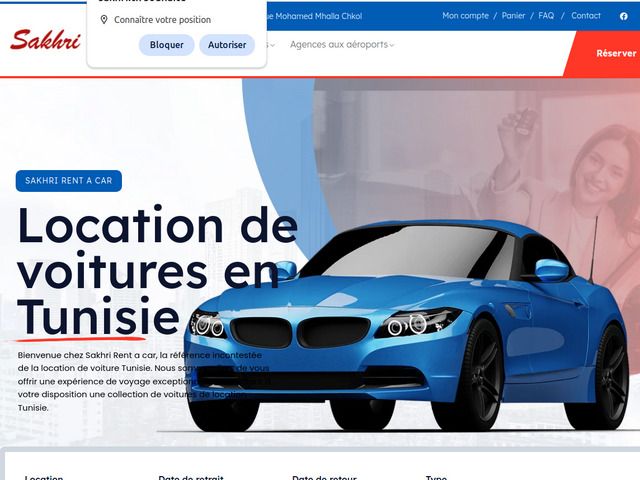Click the SAKHRI RENT A CAR badge
The image size is (640, 480).
(x=69, y=181)
